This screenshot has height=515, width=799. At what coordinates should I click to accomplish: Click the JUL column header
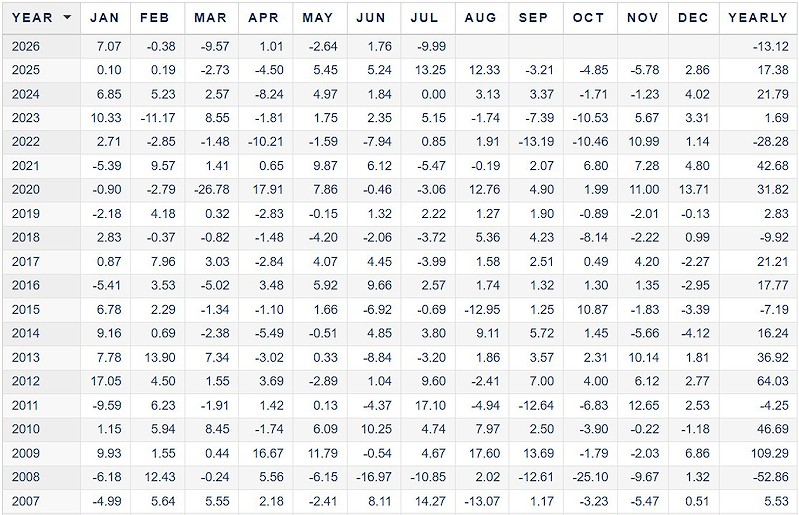pos(424,17)
